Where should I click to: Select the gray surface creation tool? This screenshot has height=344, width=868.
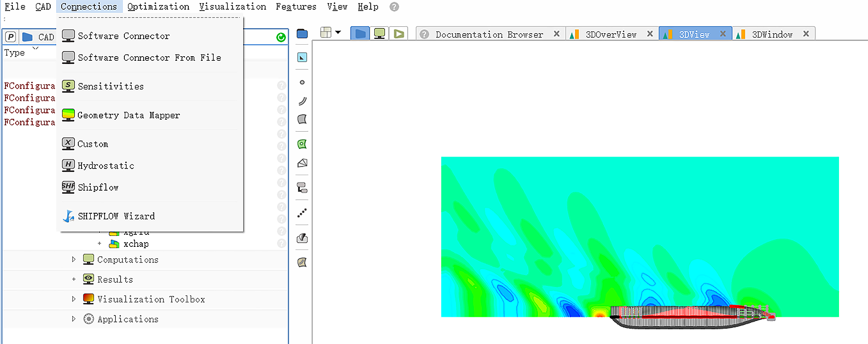[x=302, y=119]
